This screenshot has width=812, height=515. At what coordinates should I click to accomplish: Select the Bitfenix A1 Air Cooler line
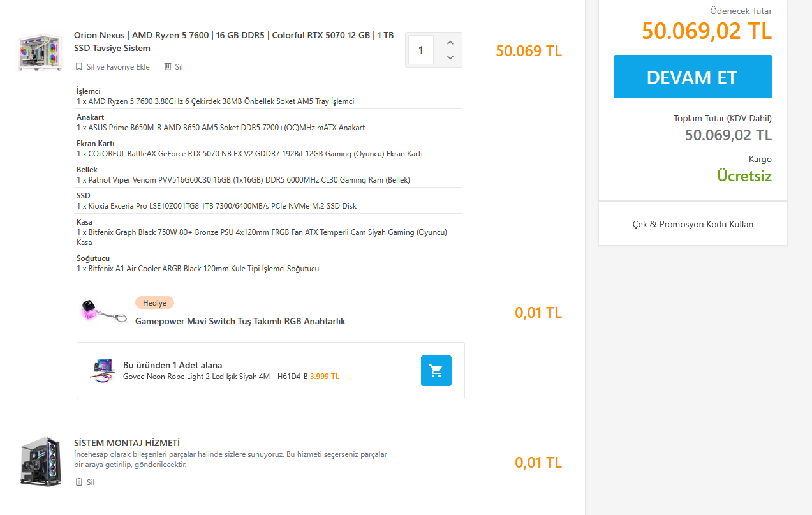198,269
